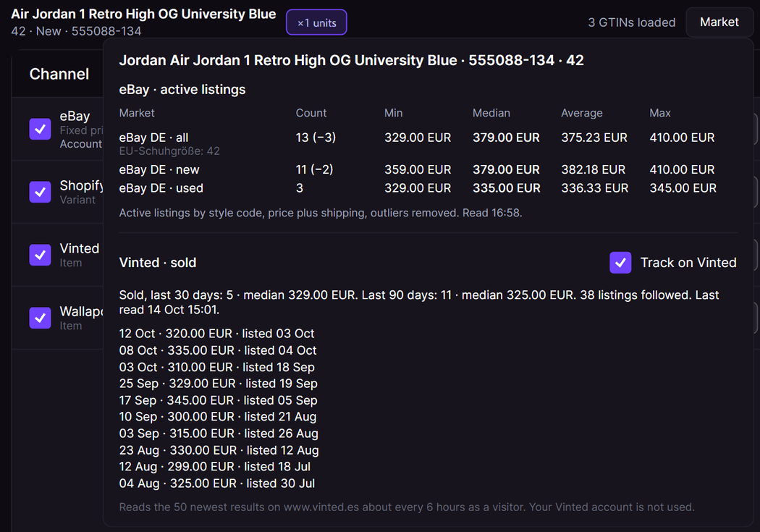Click EU-Schuhgröße: 42 filter text
760x532 pixels.
pos(169,151)
